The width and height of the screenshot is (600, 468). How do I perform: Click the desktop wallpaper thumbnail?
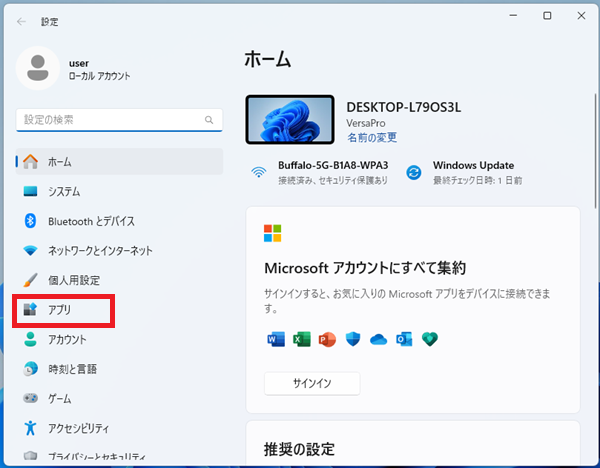click(x=290, y=119)
